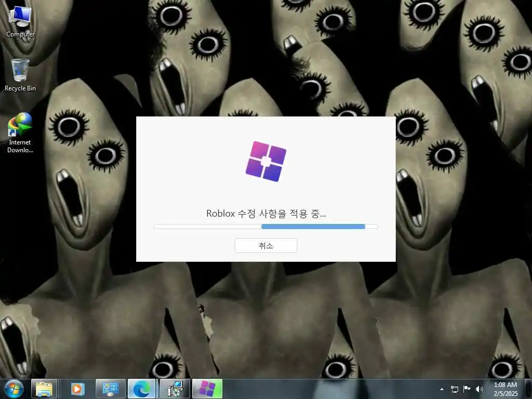Open the Windows Start menu
The width and height of the screenshot is (532, 399).
[x=14, y=389]
